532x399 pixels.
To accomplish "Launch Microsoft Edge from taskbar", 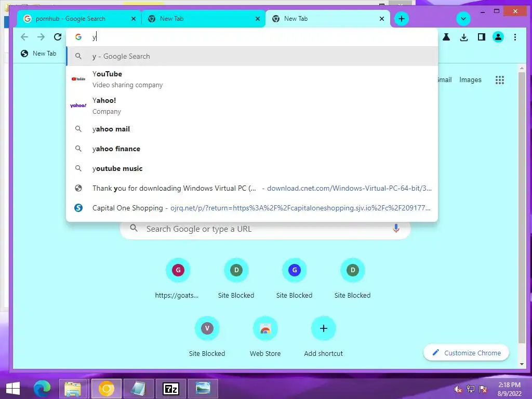I will (x=42, y=389).
